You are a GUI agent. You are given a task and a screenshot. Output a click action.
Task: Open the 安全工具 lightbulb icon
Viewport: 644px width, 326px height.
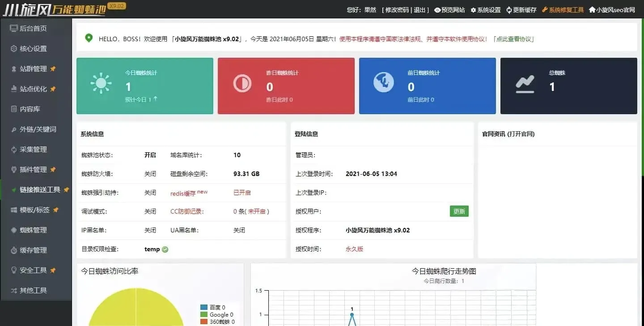coord(14,270)
